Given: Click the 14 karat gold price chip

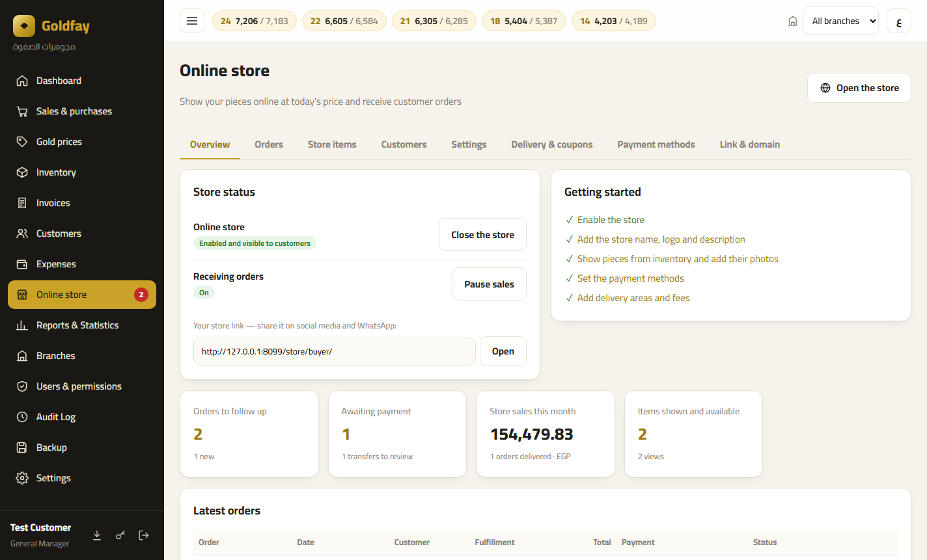Looking at the screenshot, I should coord(614,21).
